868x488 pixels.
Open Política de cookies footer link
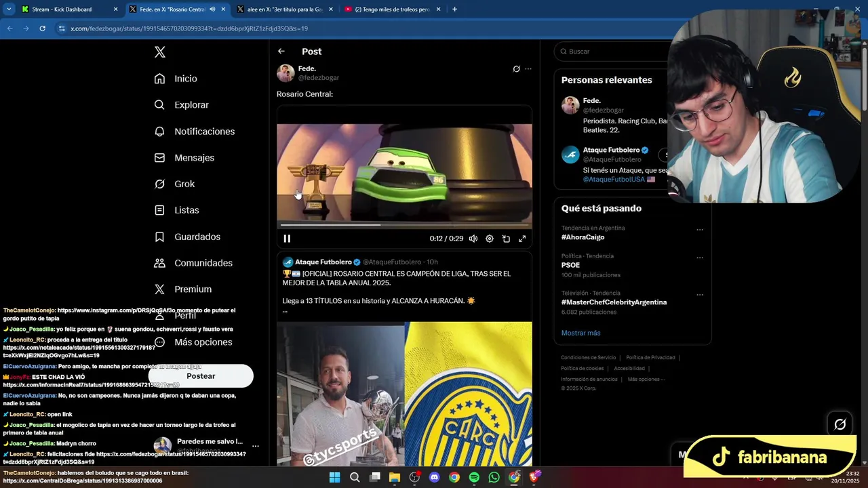pyautogui.click(x=582, y=369)
